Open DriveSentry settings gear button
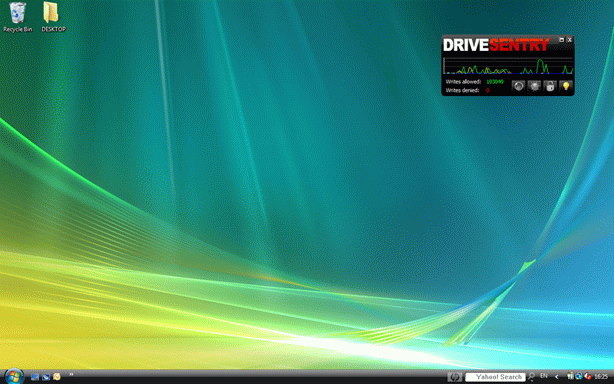Image resolution: width=614 pixels, height=384 pixels. point(534,86)
